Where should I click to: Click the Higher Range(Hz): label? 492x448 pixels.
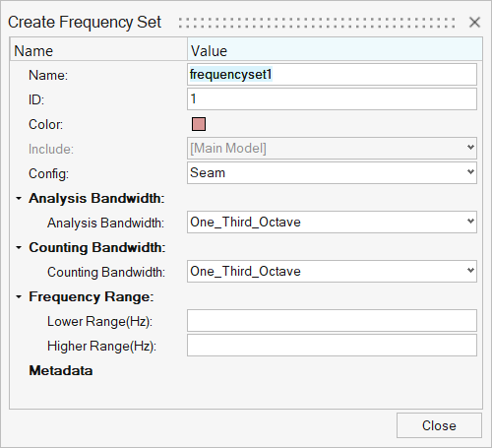pos(102,347)
